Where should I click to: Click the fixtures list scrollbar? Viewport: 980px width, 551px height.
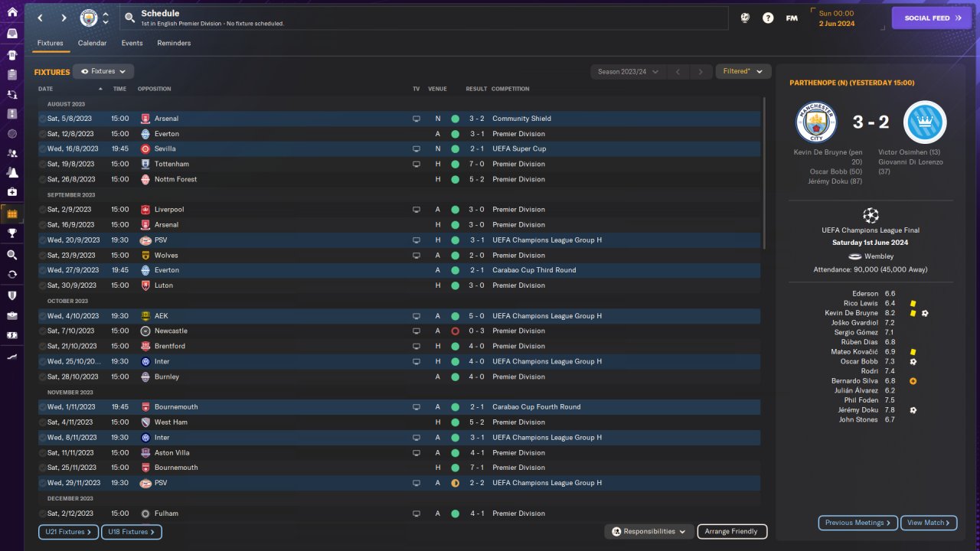click(764, 172)
